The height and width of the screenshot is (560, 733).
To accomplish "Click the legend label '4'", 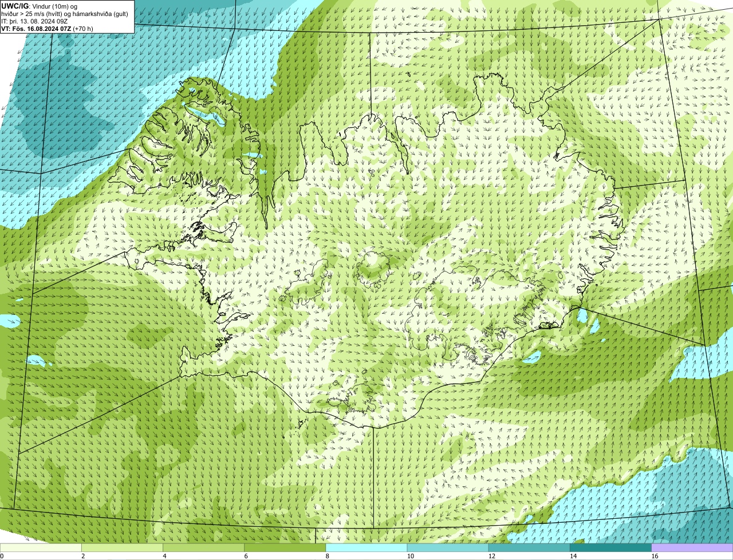I will click(x=164, y=556).
